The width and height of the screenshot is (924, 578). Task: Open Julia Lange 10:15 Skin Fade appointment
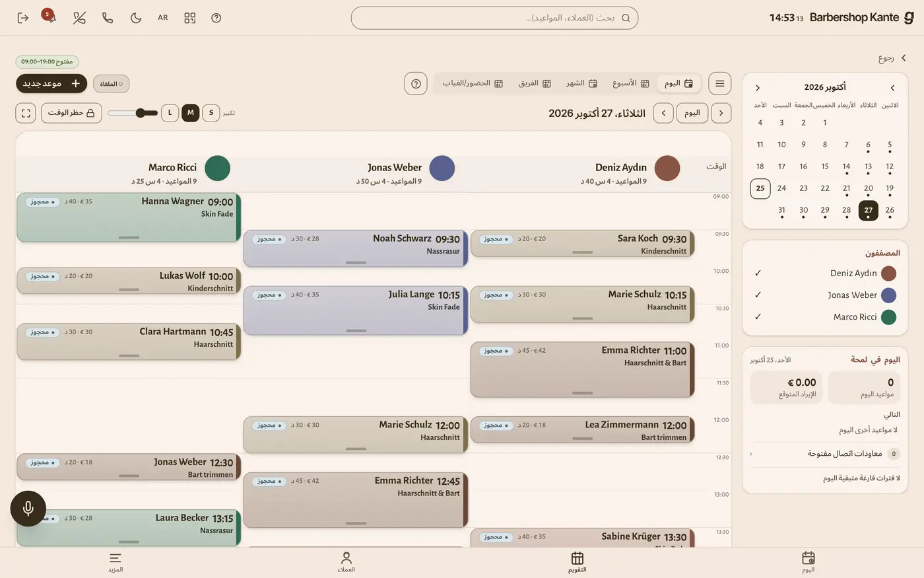click(355, 310)
